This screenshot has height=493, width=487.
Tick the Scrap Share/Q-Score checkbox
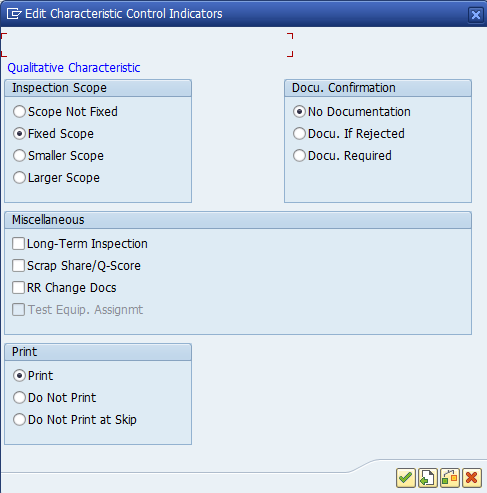[x=18, y=266]
